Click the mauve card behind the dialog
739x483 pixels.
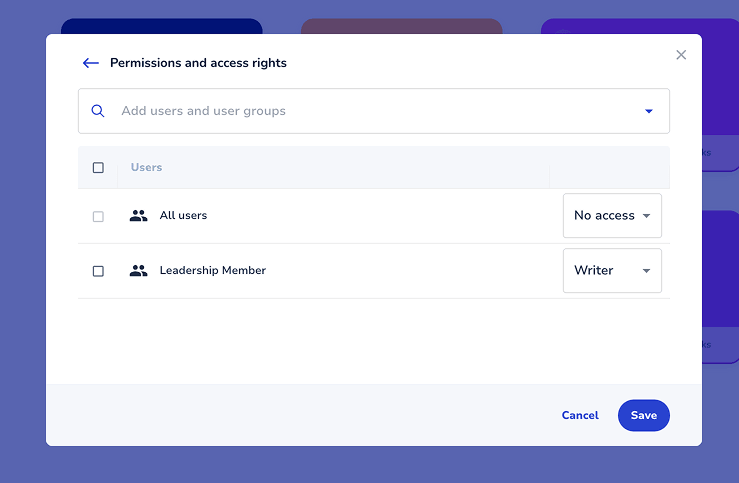[x=401, y=26]
